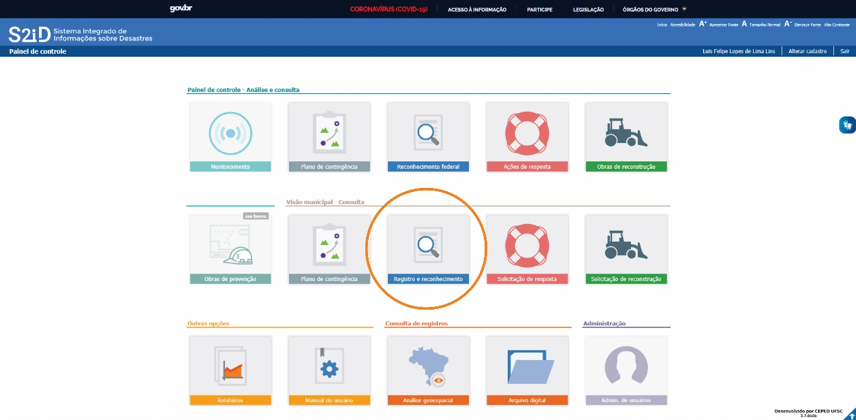This screenshot has height=420, width=856.
Task: Open Análise geoespacial Brazil map icon
Action: [x=428, y=366]
